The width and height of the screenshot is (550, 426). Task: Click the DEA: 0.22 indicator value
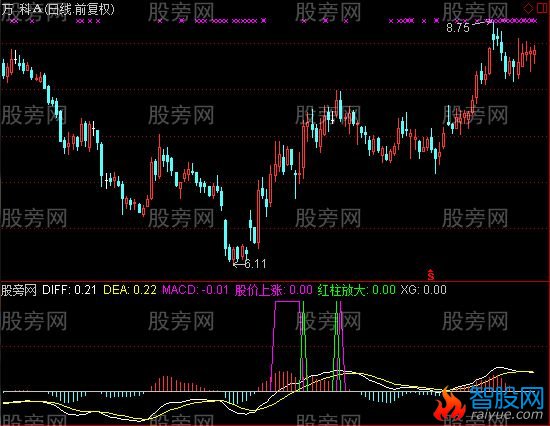[x=130, y=290]
